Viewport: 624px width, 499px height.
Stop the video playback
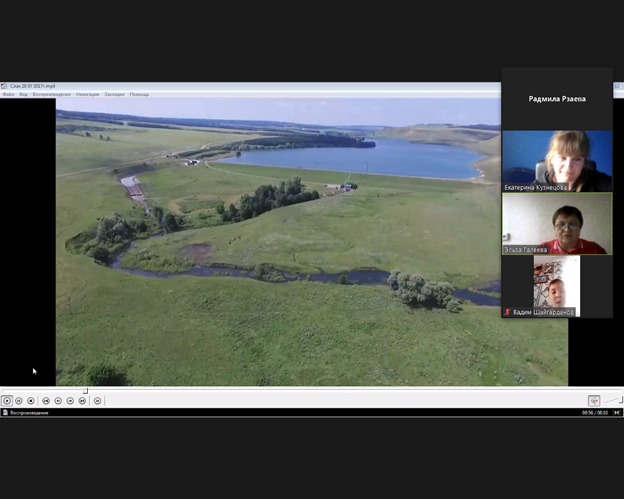coord(31,401)
